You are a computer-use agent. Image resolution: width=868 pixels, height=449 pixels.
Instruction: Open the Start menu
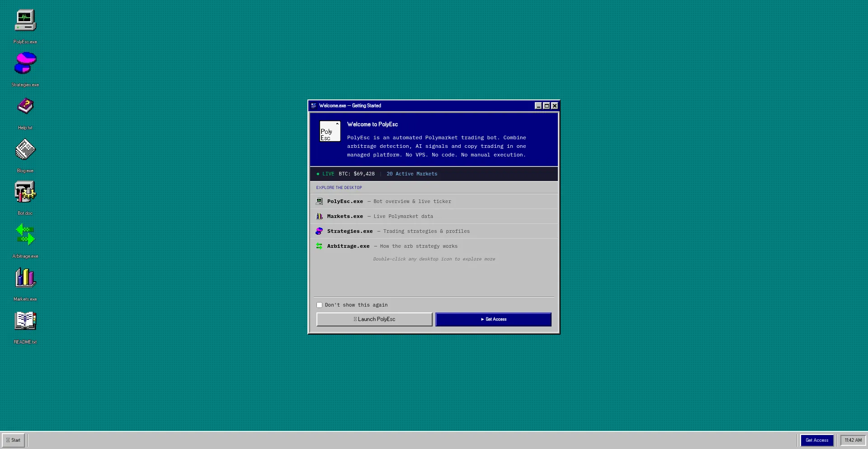pyautogui.click(x=14, y=440)
